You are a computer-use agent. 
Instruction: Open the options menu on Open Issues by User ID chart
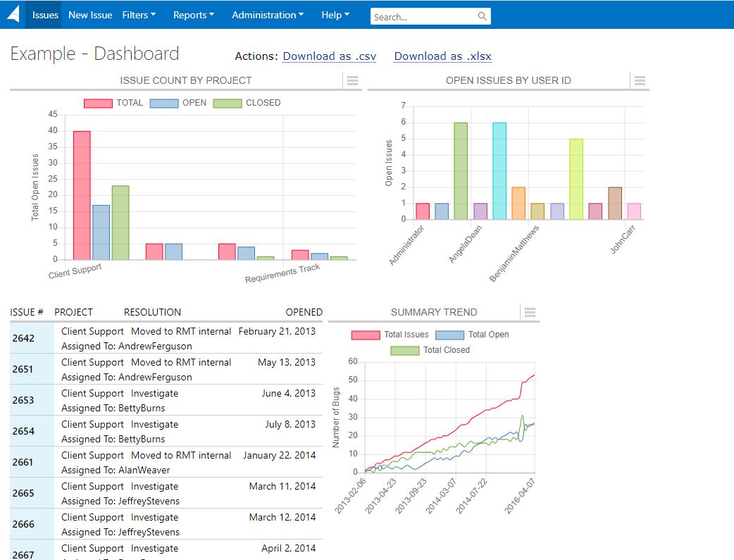point(640,80)
